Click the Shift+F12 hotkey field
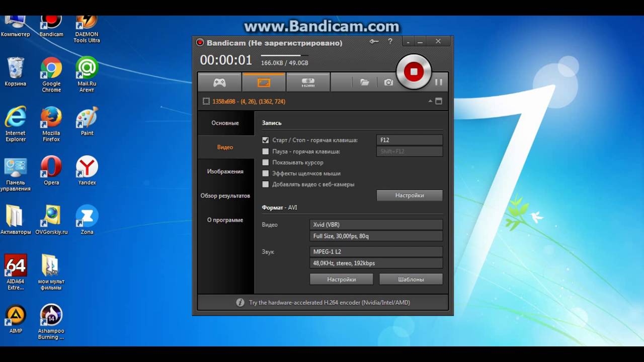This screenshot has width=644, height=362. click(410, 151)
